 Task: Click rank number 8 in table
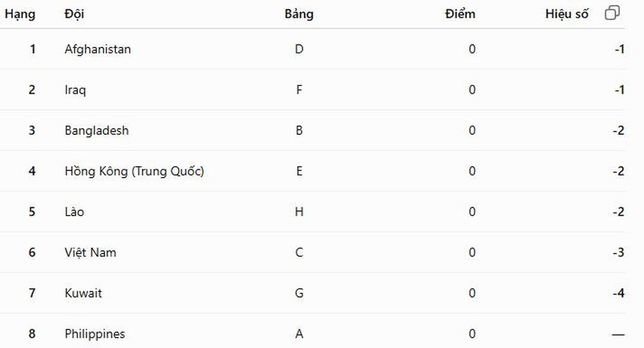[32, 334]
